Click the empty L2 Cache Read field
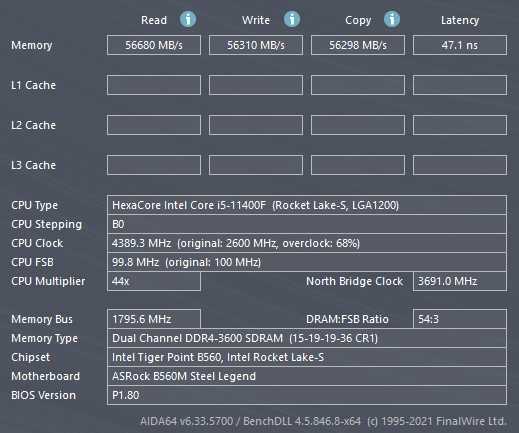The width and height of the screenshot is (519, 433). 154,125
